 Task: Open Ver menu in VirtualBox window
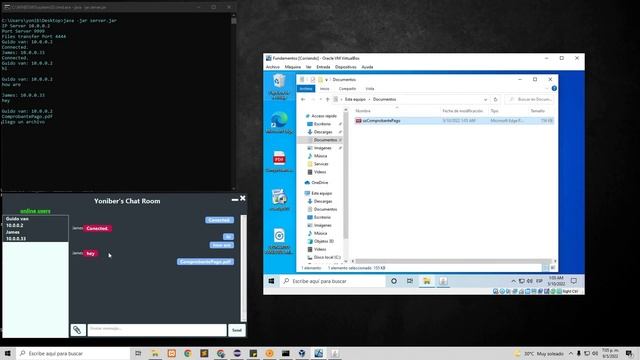click(309, 67)
